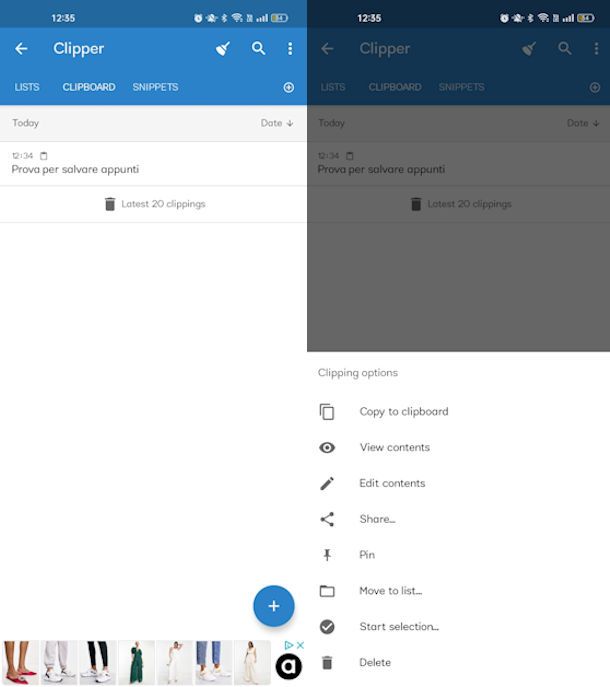Tap the checkmark circle icon for Start selection
Image resolution: width=610 pixels, height=687 pixels.
coord(327,627)
